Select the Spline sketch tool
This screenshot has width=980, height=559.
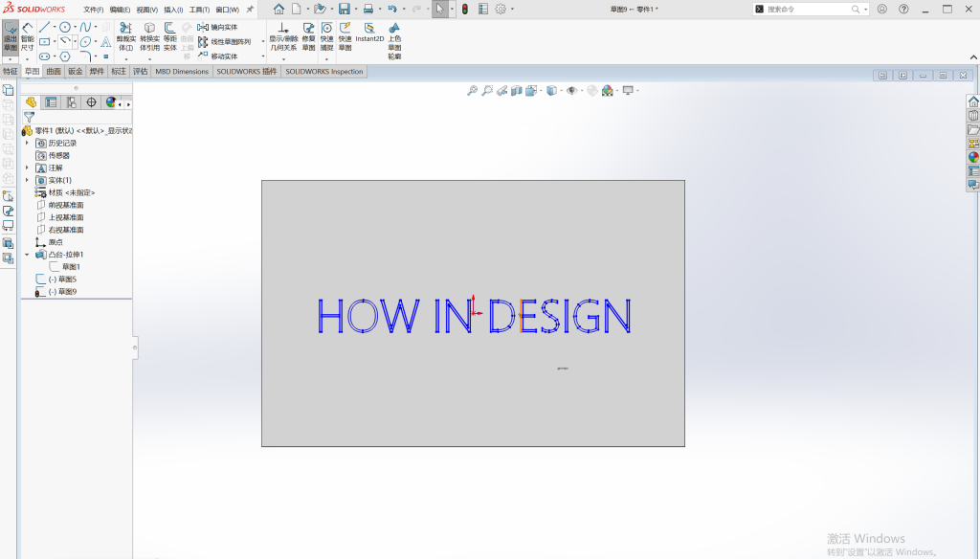click(85, 28)
